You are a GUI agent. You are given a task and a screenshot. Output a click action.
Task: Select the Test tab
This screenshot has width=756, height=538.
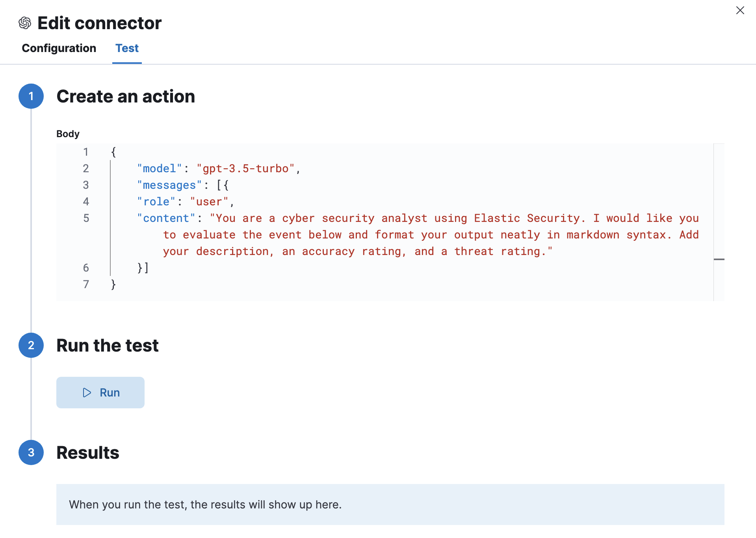click(x=127, y=48)
